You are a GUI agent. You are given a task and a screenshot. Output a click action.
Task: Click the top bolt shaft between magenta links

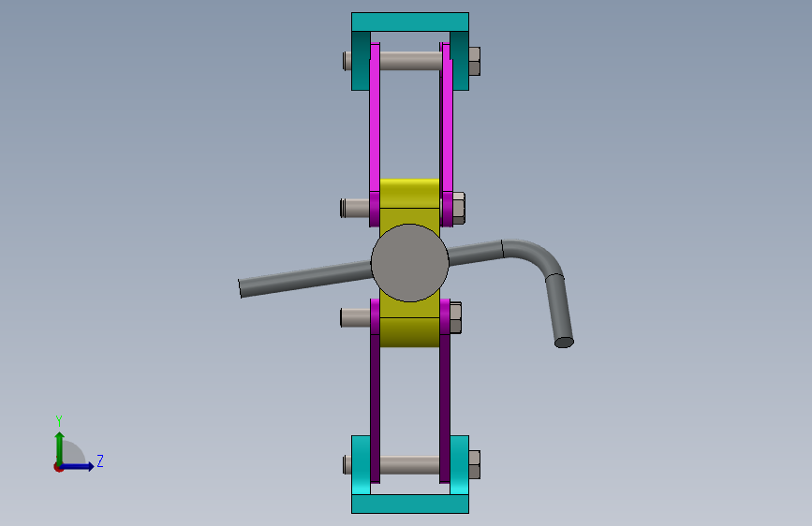pyautogui.click(x=409, y=61)
